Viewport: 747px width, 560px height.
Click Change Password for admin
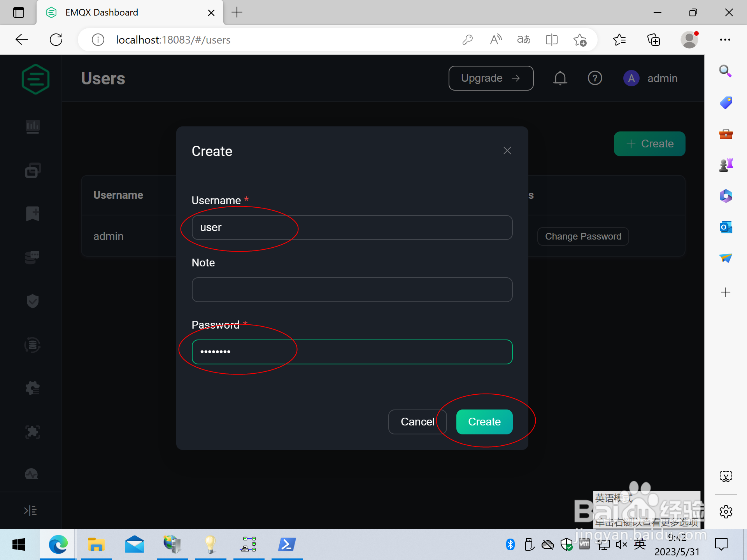tap(583, 236)
